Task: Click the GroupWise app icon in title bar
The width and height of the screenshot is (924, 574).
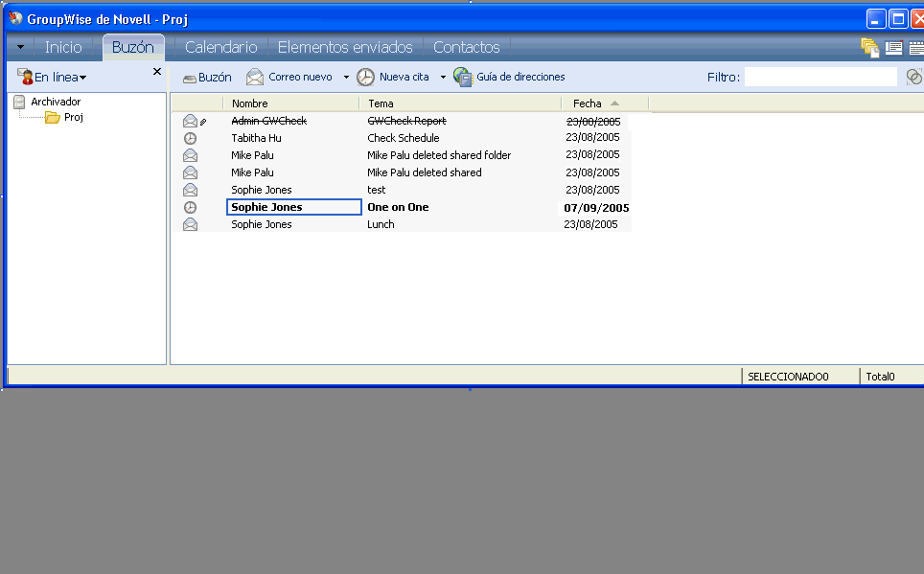Action: coord(16,19)
